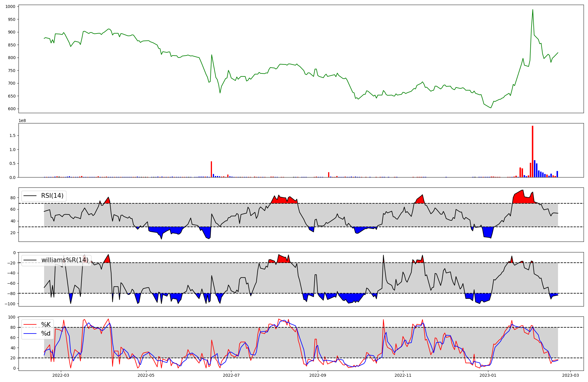
Task: Click the 1.5 volume axis tick label
Action: coord(13,135)
